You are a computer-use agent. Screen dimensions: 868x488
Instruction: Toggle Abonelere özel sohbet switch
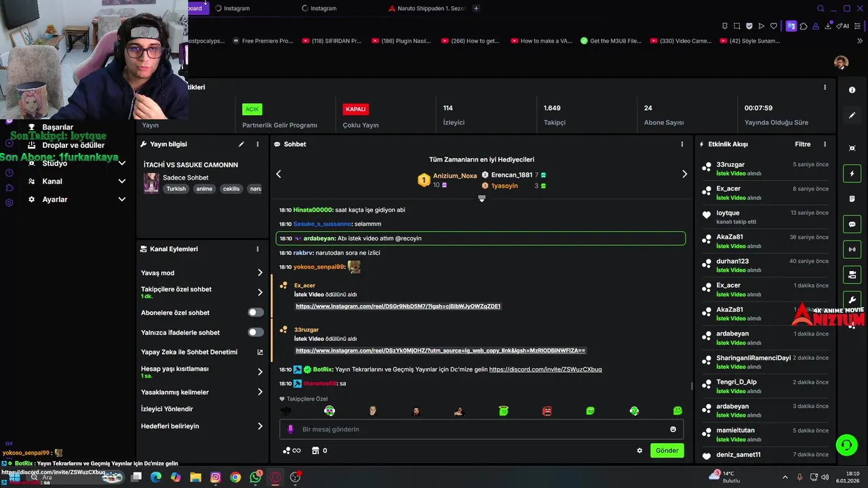(x=256, y=312)
